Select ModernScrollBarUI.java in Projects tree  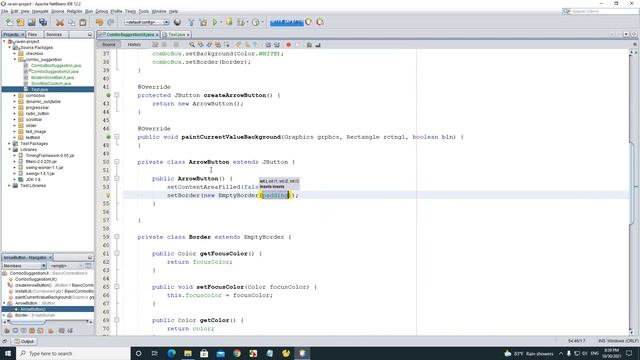coord(52,78)
